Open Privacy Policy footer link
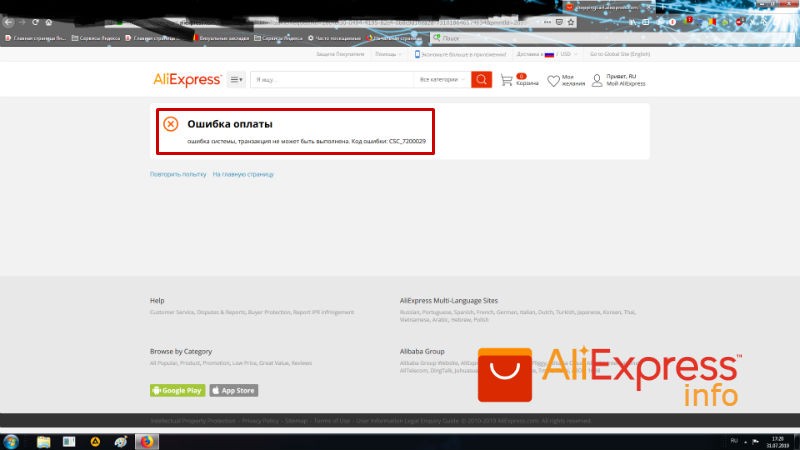Image resolution: width=800 pixels, height=450 pixels. point(260,421)
